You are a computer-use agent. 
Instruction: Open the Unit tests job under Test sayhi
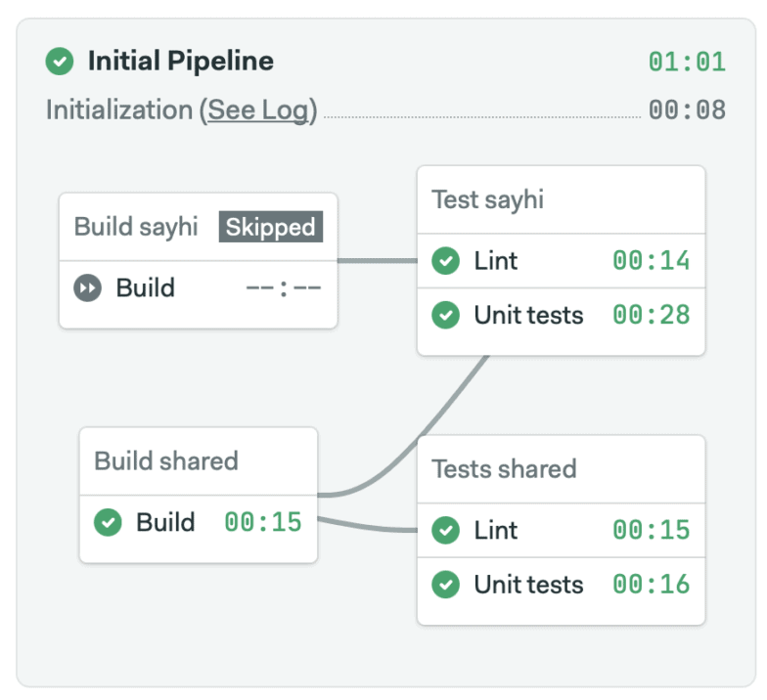[528, 316]
